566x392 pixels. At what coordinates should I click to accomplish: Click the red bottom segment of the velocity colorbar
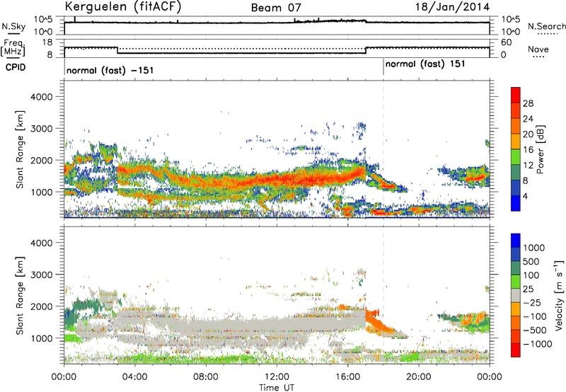coord(516,350)
